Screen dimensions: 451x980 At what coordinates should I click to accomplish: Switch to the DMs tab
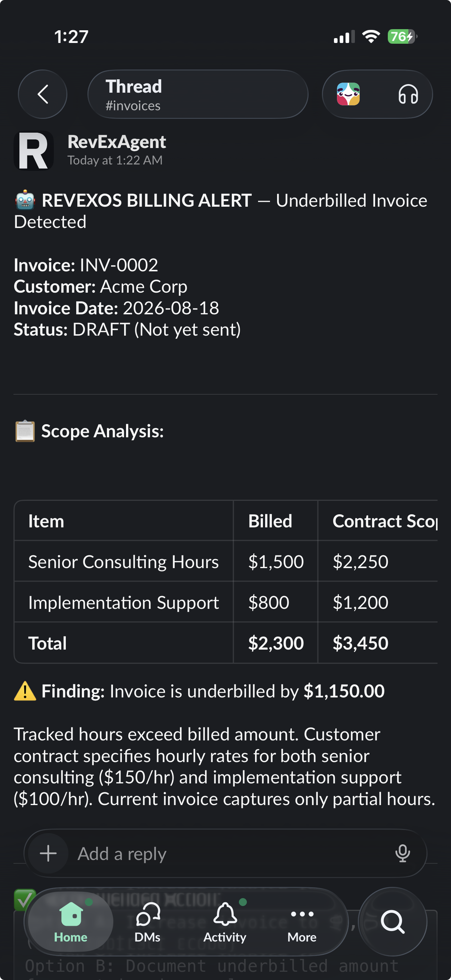(148, 921)
